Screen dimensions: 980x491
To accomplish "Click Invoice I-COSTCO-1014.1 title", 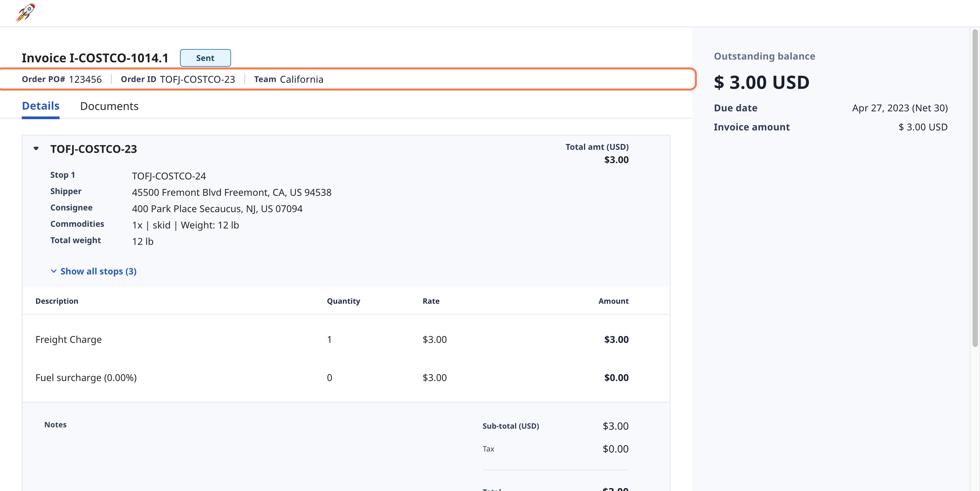I will click(95, 58).
